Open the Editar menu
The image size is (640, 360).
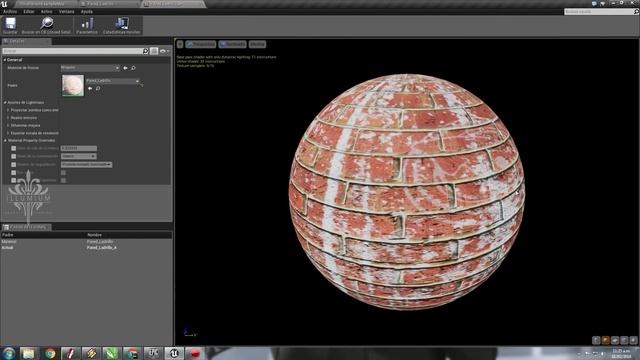click(x=29, y=11)
